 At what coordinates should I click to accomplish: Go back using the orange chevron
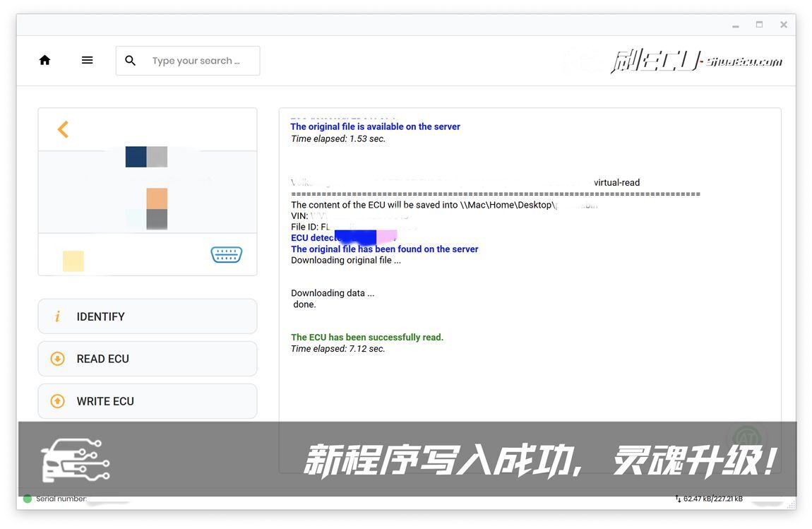(63, 129)
